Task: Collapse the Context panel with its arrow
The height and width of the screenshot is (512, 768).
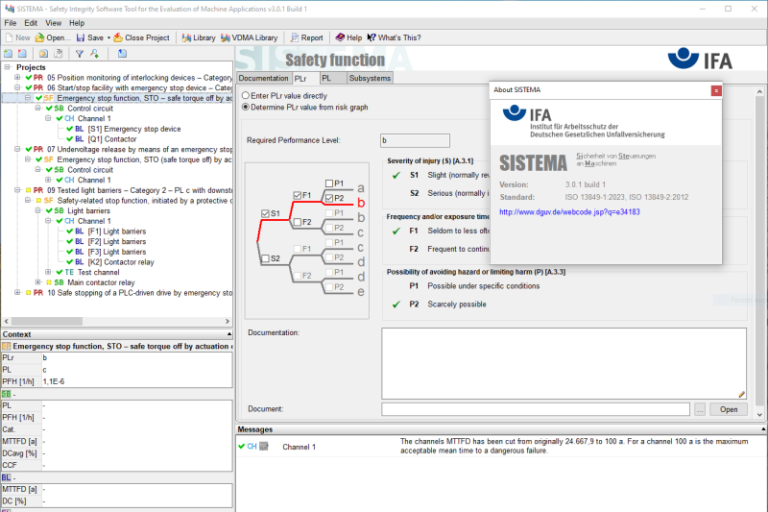Action: [x=229, y=334]
